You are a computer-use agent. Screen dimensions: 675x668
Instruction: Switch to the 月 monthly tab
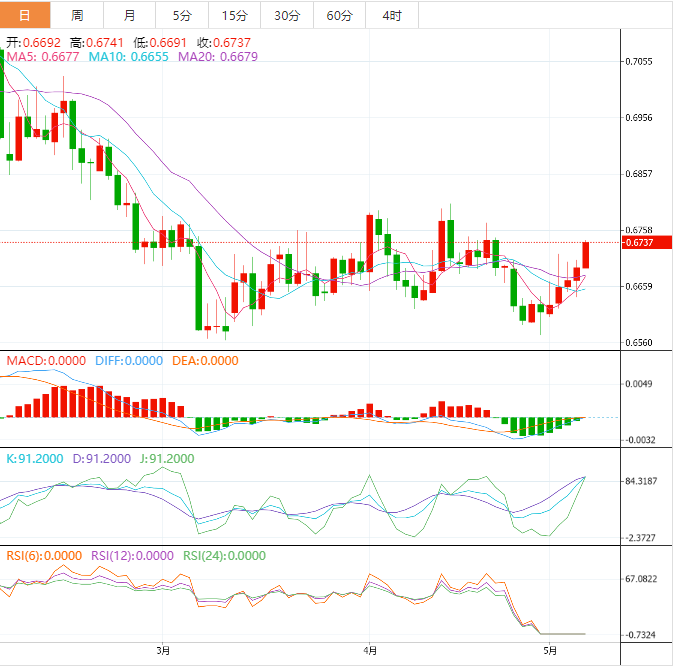[x=130, y=15]
